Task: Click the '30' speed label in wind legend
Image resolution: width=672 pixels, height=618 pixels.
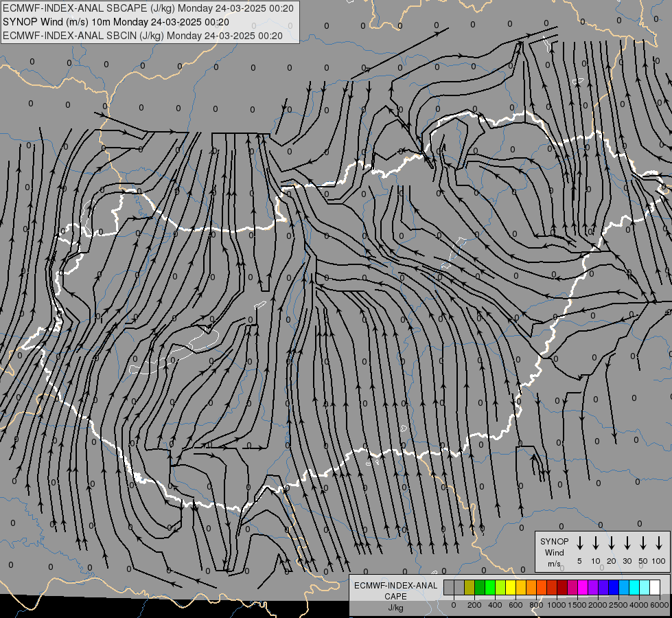Action: point(627,561)
